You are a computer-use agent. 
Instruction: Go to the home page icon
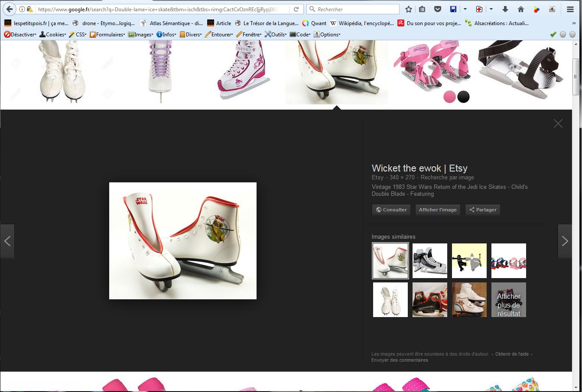coord(521,9)
